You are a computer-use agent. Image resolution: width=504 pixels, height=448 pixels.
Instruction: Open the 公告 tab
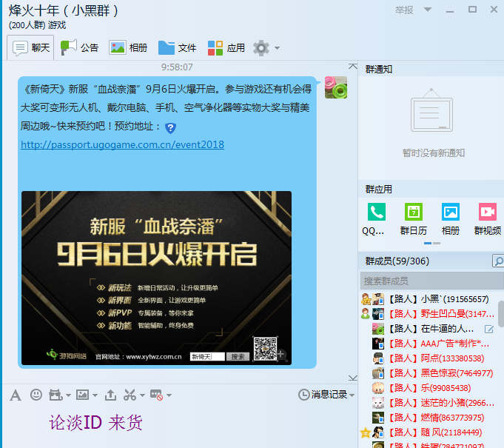click(x=79, y=48)
